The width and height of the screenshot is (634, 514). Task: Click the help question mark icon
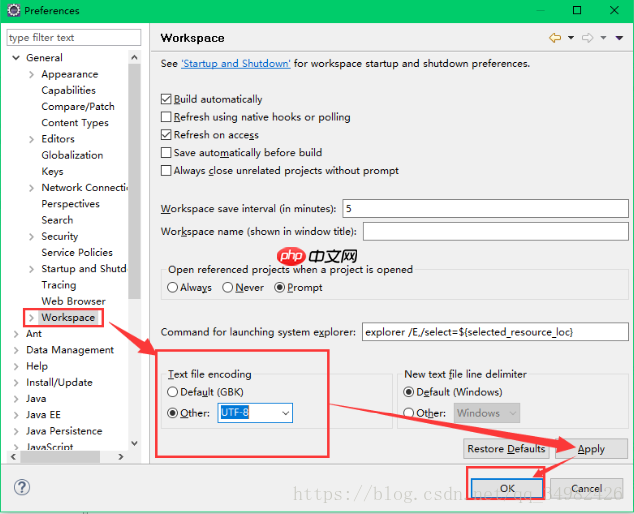(22, 487)
